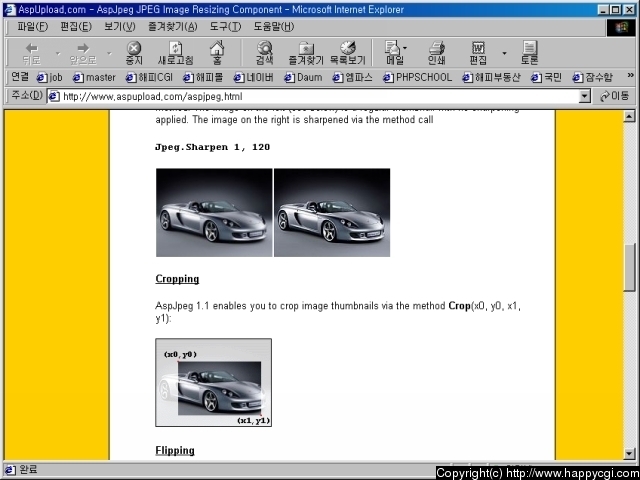The width and height of the screenshot is (640, 480).
Task: Click the Flipping section heading
Action: pyautogui.click(x=175, y=451)
